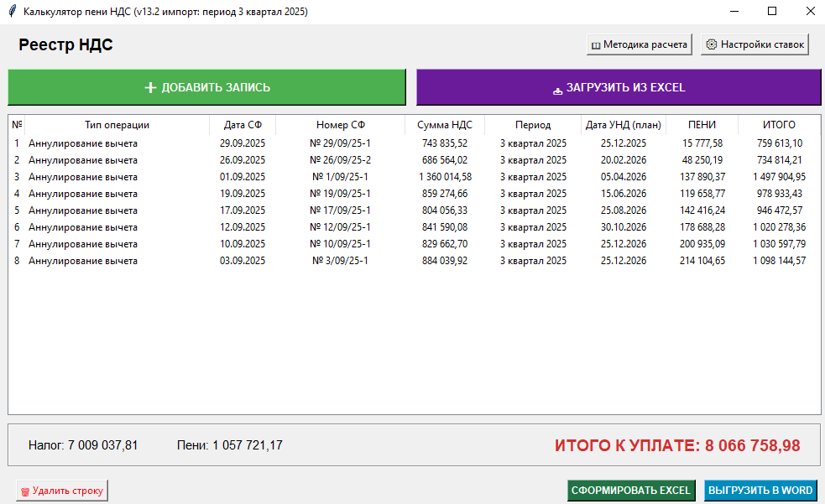Sort by the Дата СФ column header
This screenshot has height=504, width=825.
tap(243, 125)
